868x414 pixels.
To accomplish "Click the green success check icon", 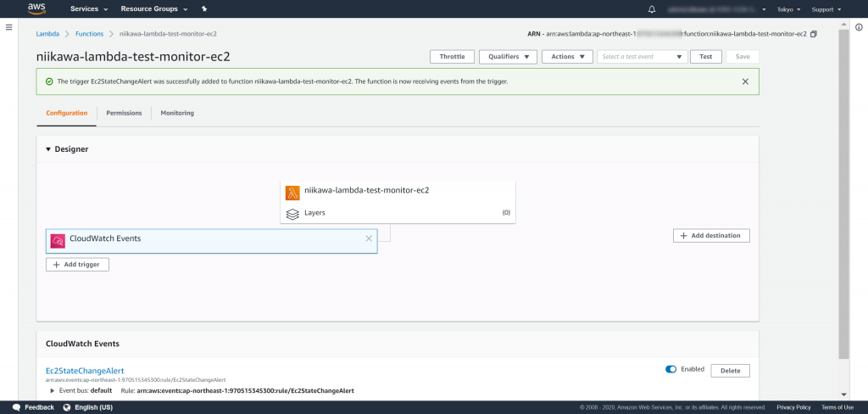I will click(49, 81).
